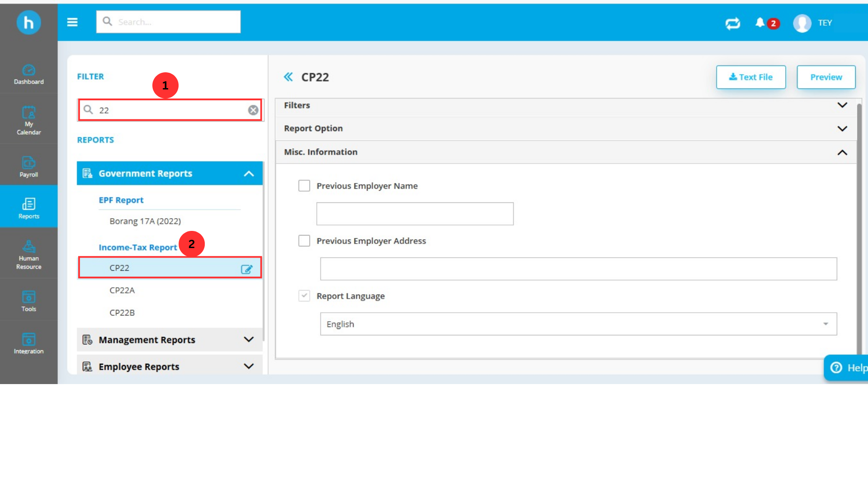Click the Preview button
This screenshot has height=488, width=868.
click(826, 77)
